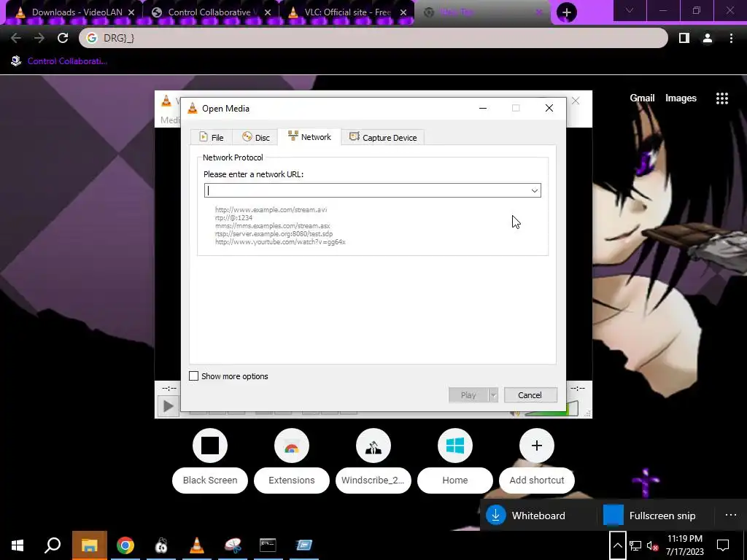
Task: Open the Command Prompt taskbar icon
Action: pos(268,545)
